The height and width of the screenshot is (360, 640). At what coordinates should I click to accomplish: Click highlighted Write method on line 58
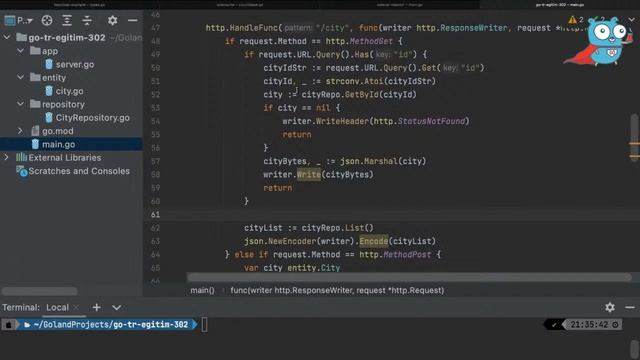(309, 175)
